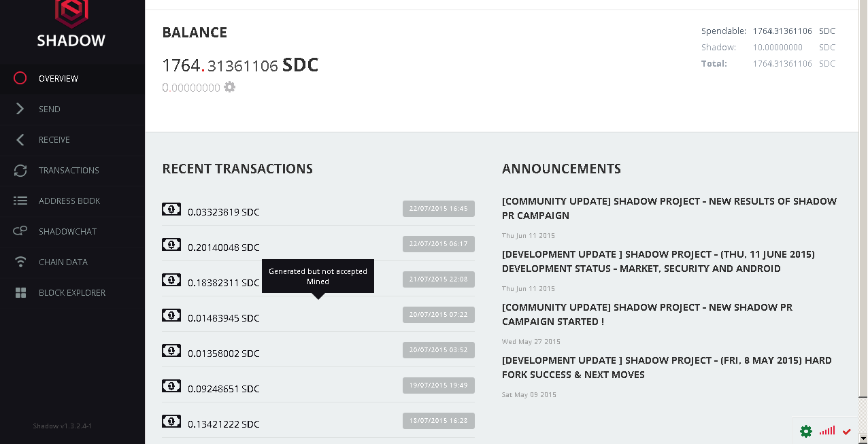Click money icon of 0.01483945 SDC transaction
Screen dimensions: 868x446
coord(171,315)
